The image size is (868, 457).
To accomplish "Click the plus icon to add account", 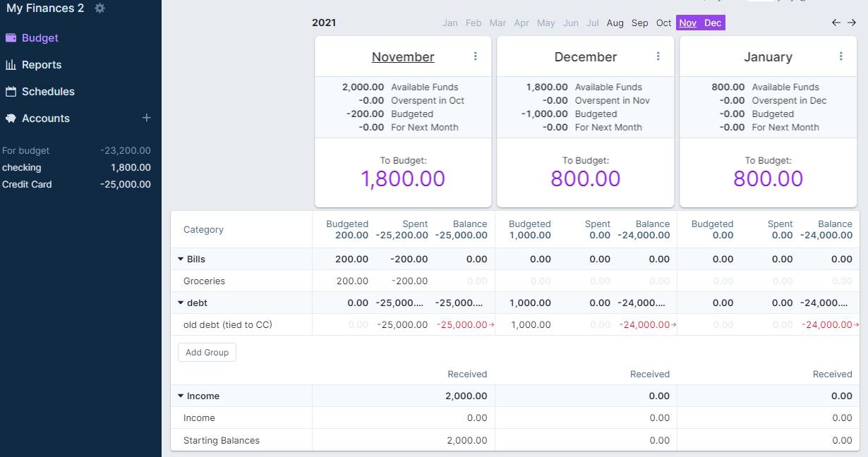I will (146, 118).
